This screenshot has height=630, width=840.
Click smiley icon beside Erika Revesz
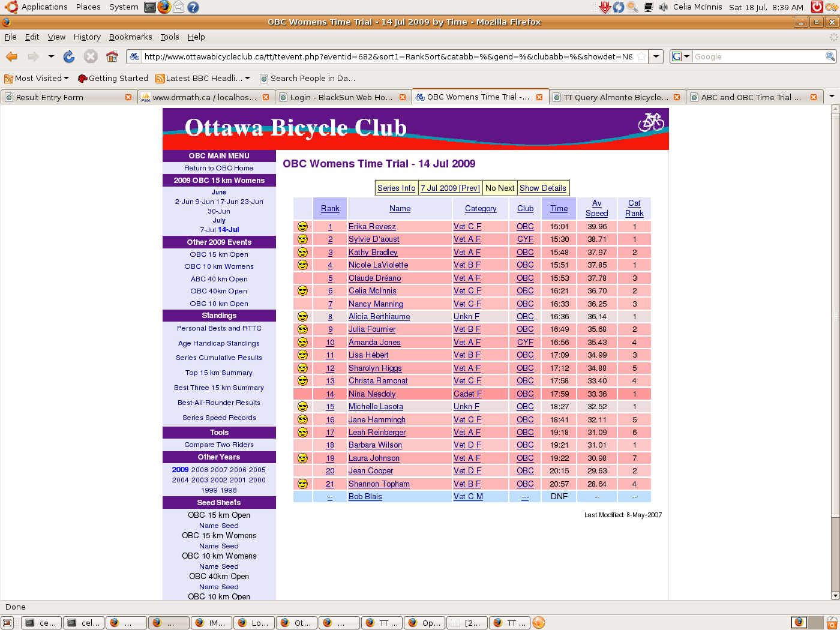coord(302,226)
